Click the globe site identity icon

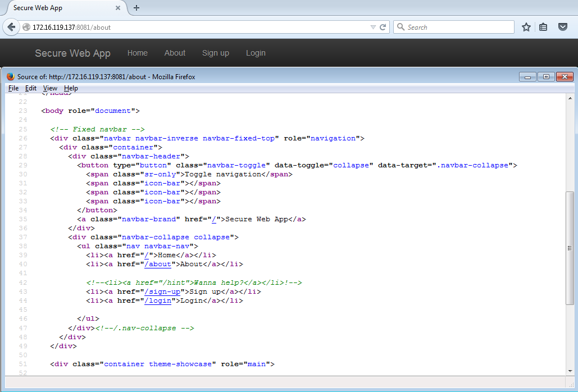(x=26, y=27)
